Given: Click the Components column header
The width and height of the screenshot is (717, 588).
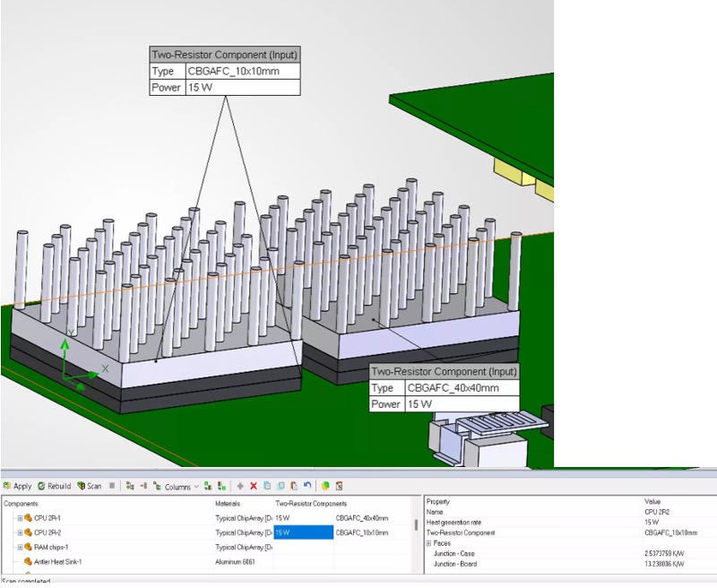Looking at the screenshot, I should click(21, 504).
